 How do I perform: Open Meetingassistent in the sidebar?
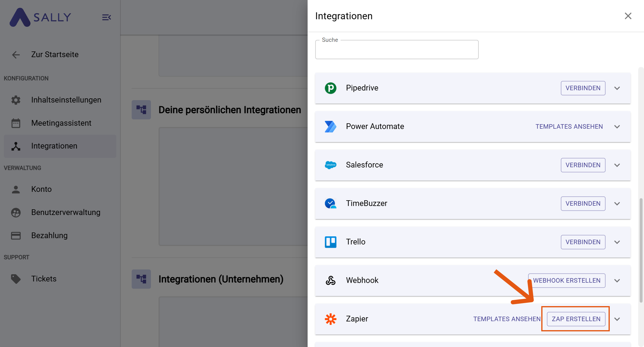coord(60,123)
